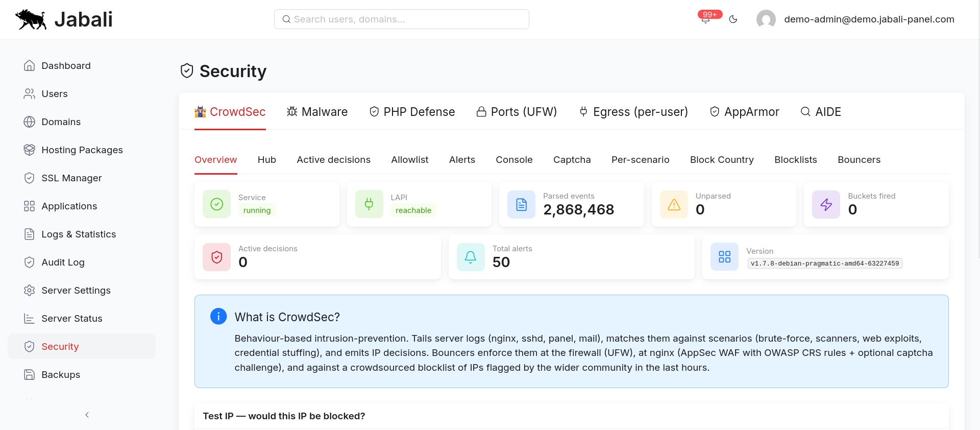Viewport: 980px width, 430px height.
Task: Open the Per-scenario sub-tab
Action: click(641, 160)
